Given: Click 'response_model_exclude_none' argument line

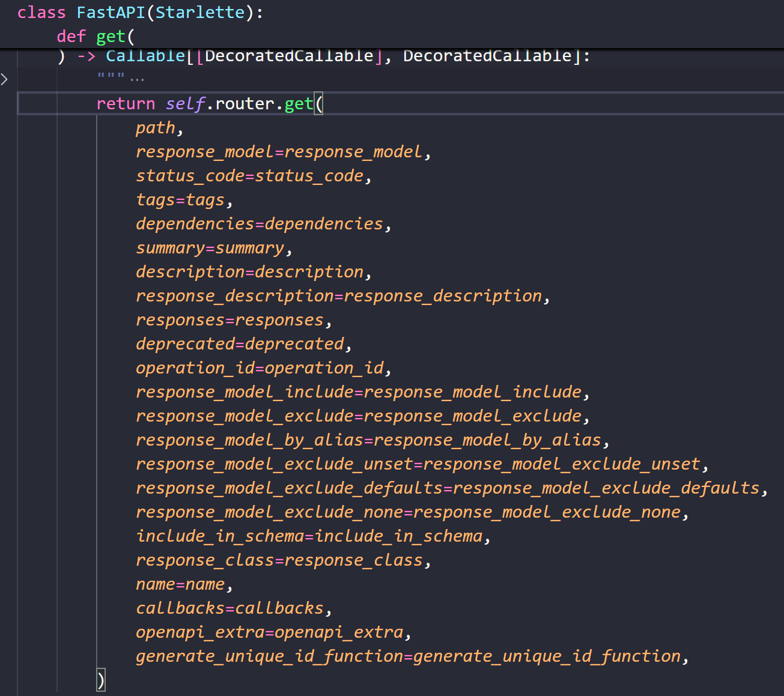Looking at the screenshot, I should pos(412,512).
